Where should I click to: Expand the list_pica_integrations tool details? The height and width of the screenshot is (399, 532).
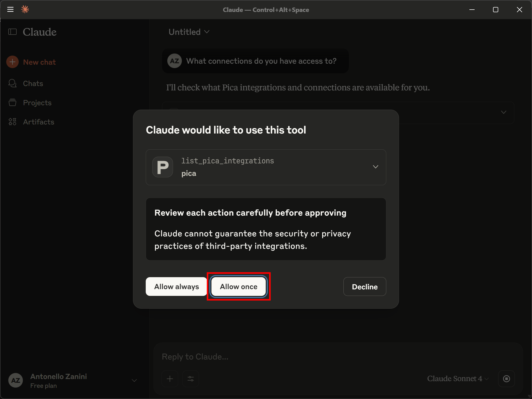pos(376,167)
